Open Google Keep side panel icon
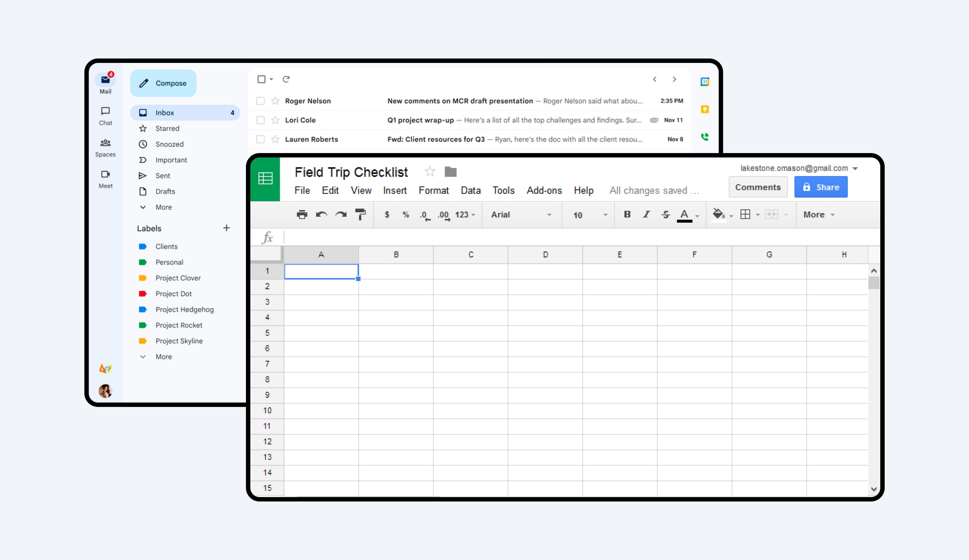Screen dimensions: 969x560 705,110
